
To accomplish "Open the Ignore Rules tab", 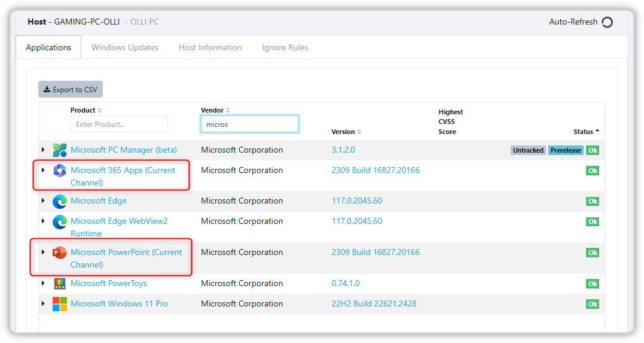I will coord(285,47).
